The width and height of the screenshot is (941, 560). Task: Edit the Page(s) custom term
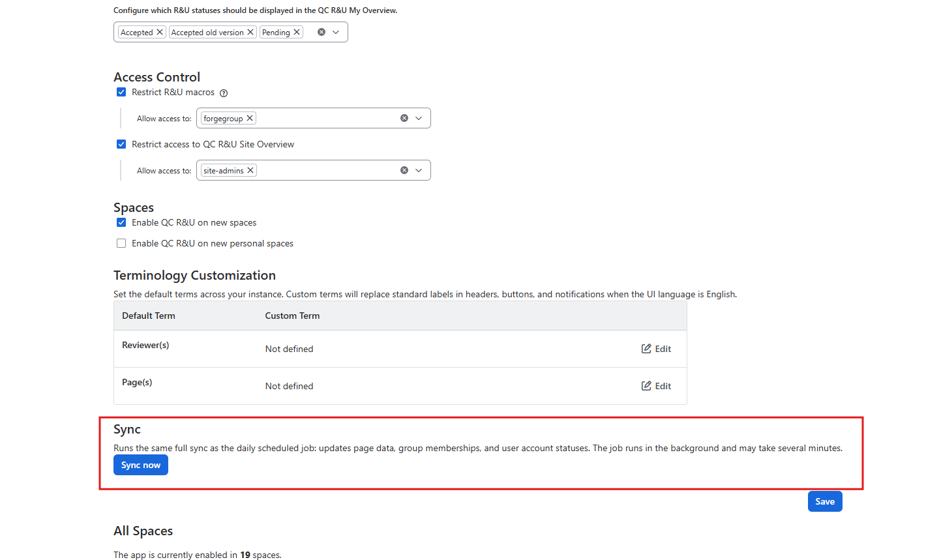coord(656,386)
